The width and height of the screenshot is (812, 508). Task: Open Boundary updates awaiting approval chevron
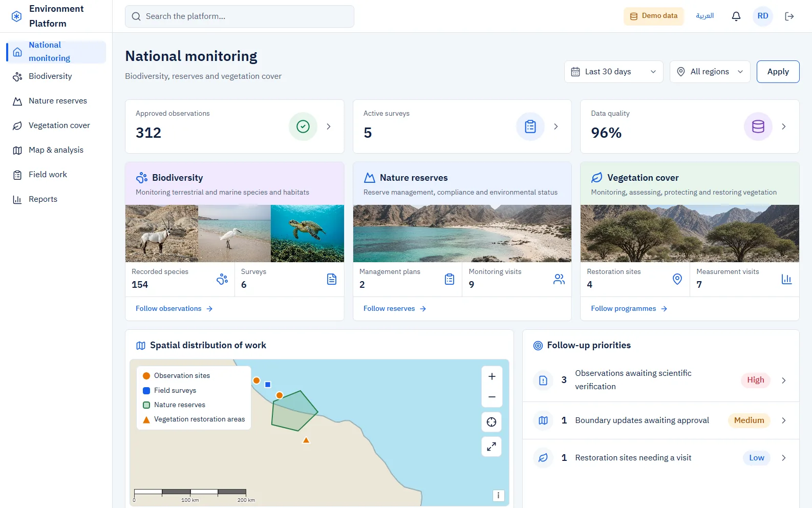click(x=784, y=420)
